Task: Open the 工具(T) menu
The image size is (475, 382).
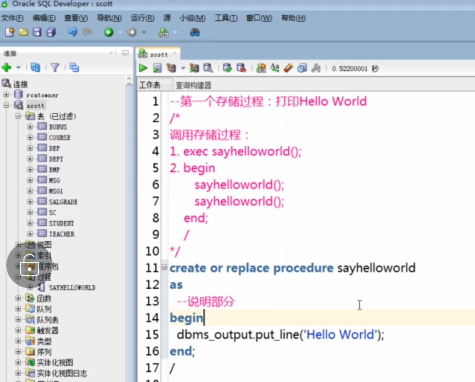Action: tap(226, 18)
